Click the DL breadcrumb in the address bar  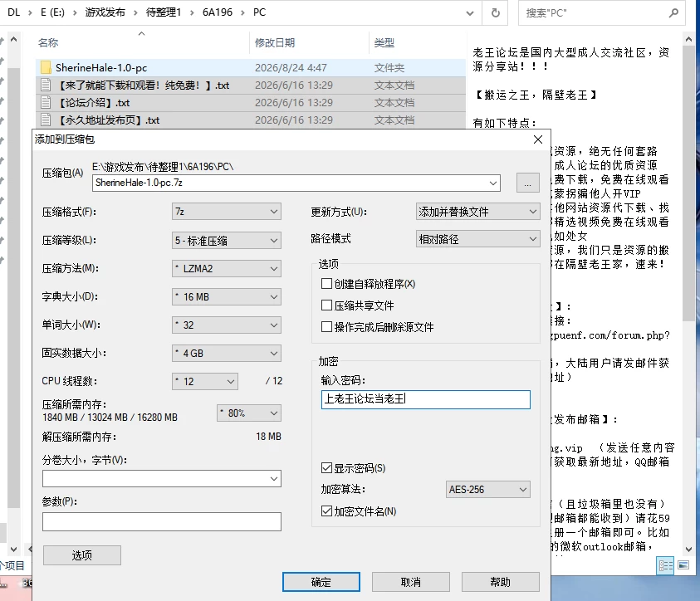(x=14, y=12)
